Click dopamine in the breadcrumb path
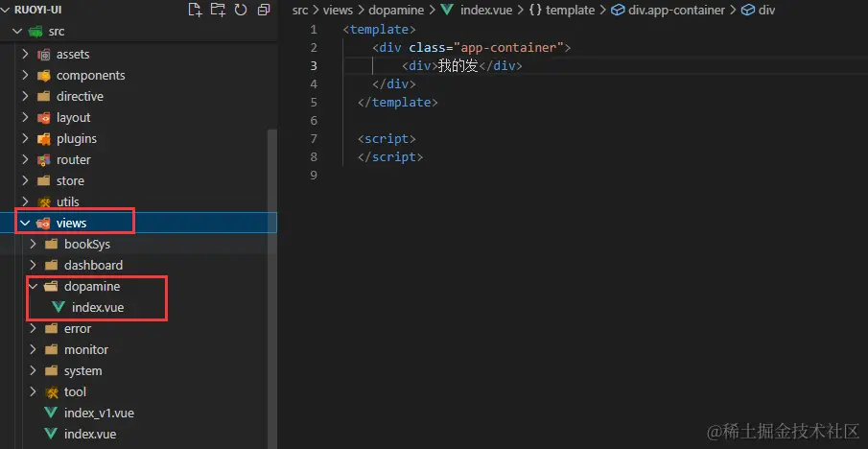This screenshot has height=449, width=868. (396, 10)
